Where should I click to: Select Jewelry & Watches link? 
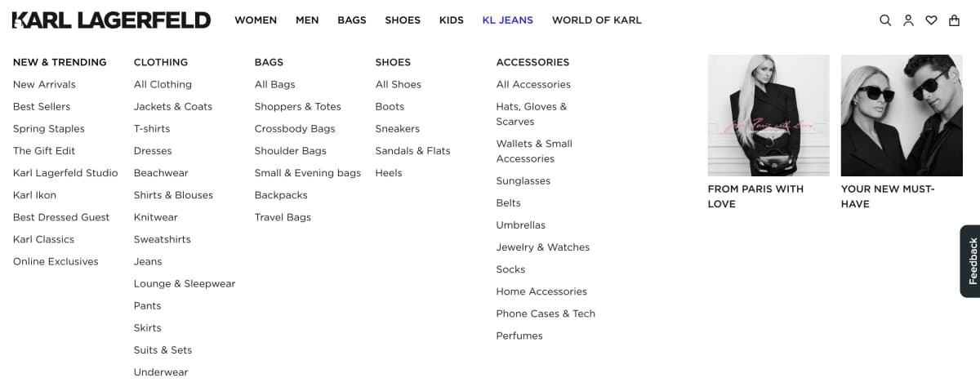click(542, 247)
